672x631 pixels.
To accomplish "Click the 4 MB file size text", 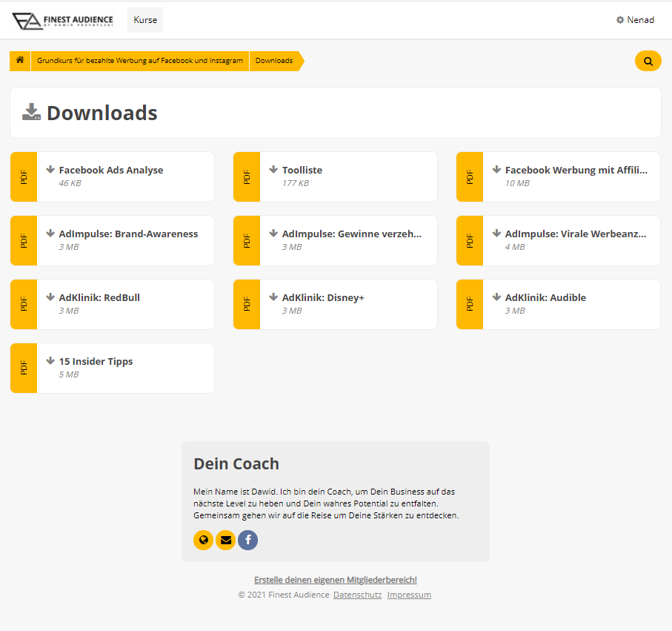I will 515,247.
